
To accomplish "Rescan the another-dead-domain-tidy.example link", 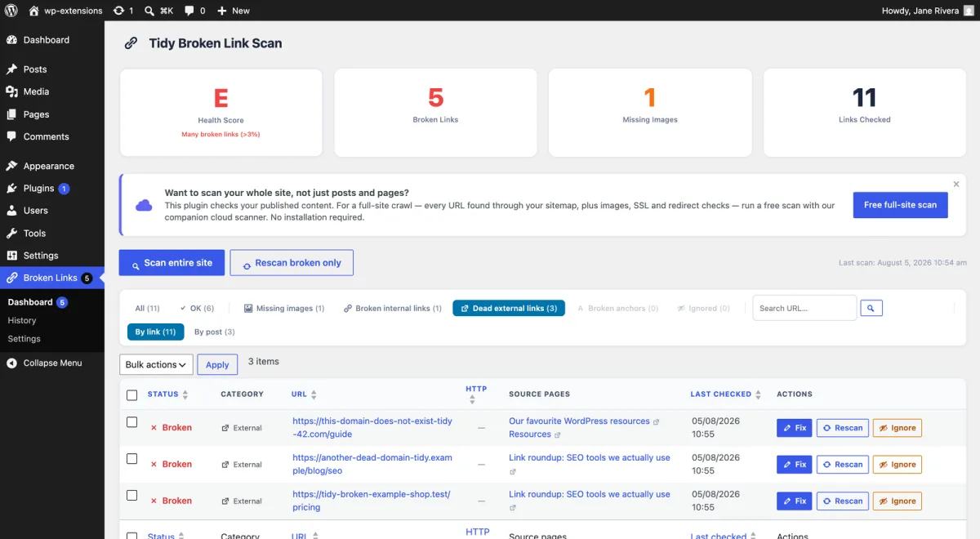I will click(842, 465).
